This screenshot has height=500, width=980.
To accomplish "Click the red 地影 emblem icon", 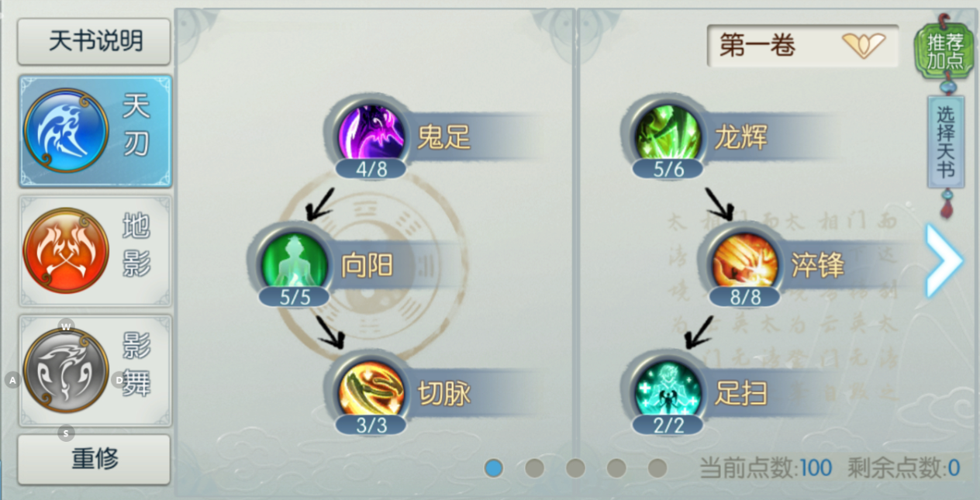I will point(66,250).
